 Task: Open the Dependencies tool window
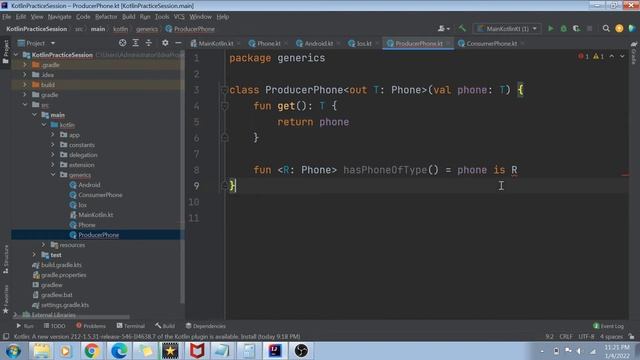pos(205,326)
